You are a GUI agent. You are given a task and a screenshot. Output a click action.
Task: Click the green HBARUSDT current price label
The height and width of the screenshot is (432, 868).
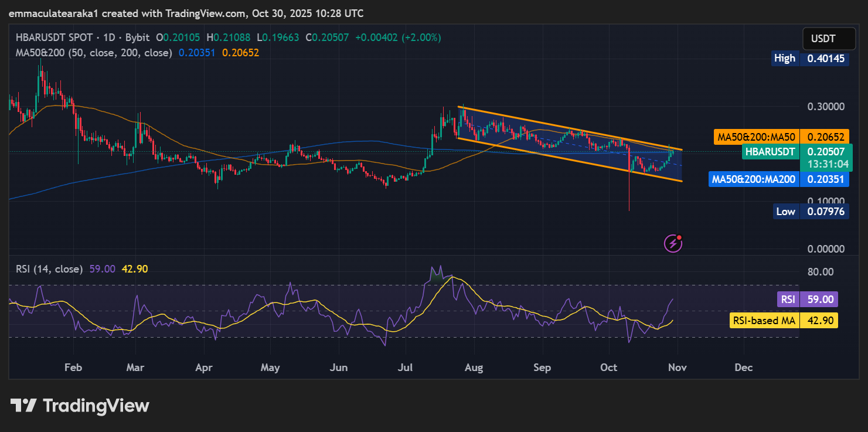point(770,152)
